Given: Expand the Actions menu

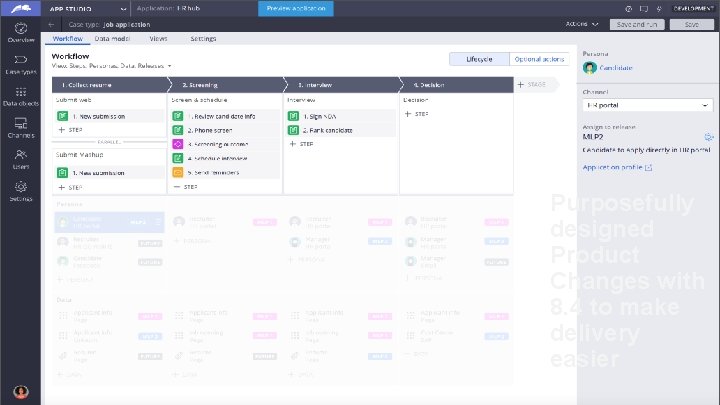Looking at the screenshot, I should pyautogui.click(x=582, y=24).
